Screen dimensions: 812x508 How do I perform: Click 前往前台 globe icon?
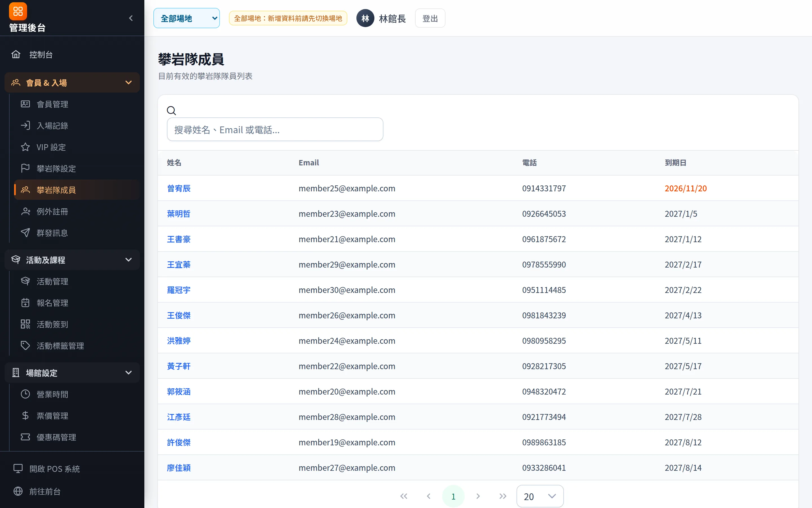(x=18, y=491)
